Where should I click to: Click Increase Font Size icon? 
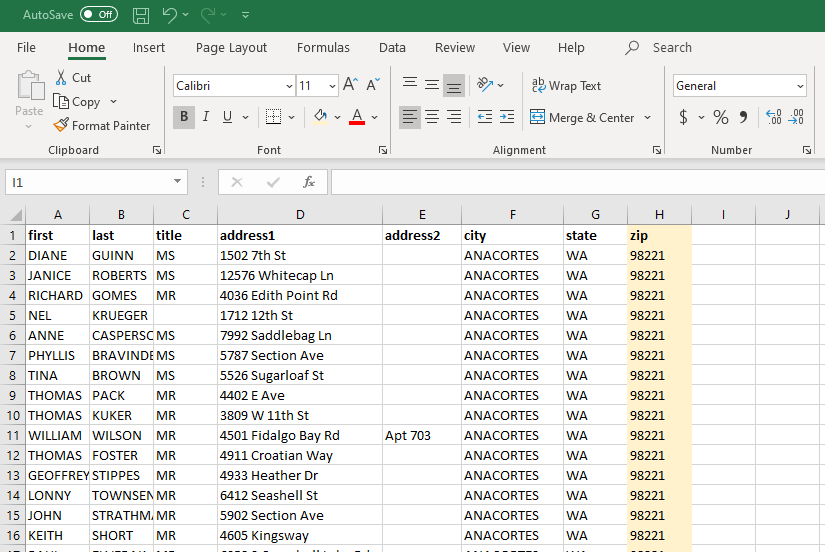click(350, 85)
